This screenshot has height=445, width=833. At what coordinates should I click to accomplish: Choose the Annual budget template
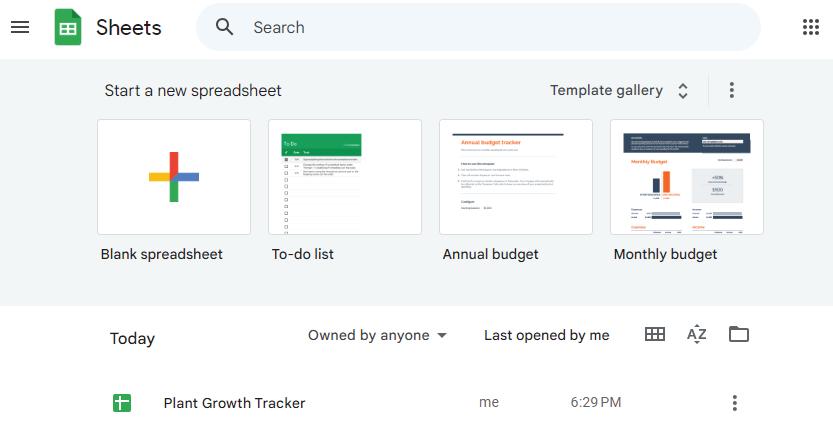[x=516, y=177]
